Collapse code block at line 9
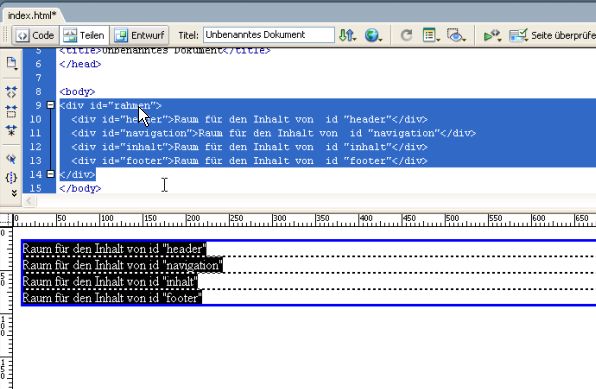This screenshot has height=389, width=596. (50, 105)
